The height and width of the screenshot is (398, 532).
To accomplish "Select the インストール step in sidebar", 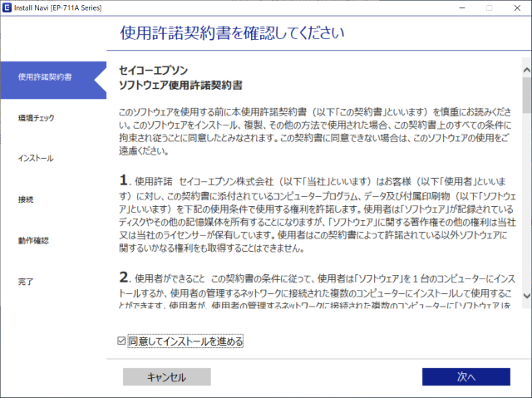I will click(36, 159).
